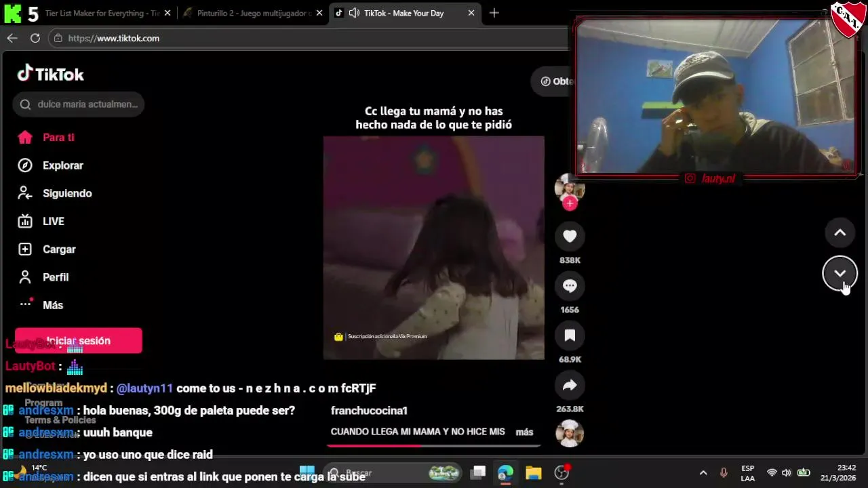Select Cargar in the sidebar
This screenshot has height=488, width=868.
[47, 249]
